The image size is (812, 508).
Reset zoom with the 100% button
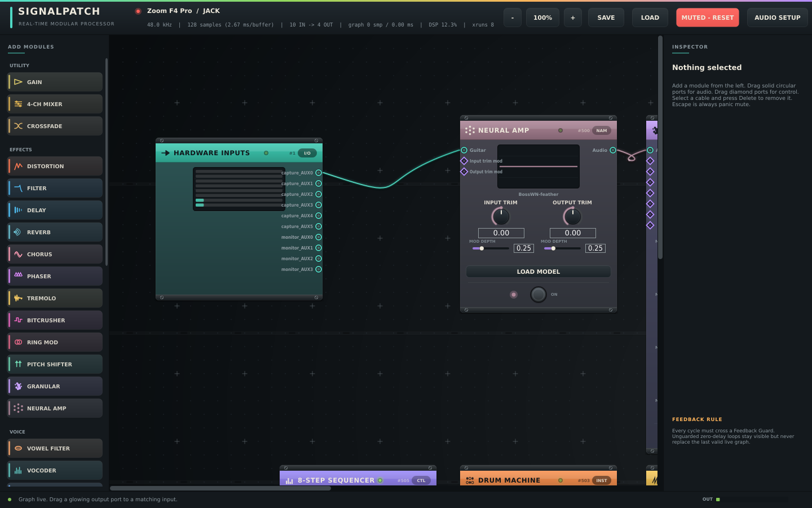pyautogui.click(x=543, y=17)
